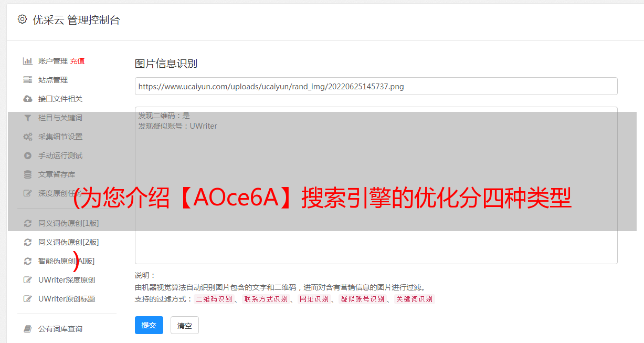Click the book icon for 公有词库查询

[28, 329]
